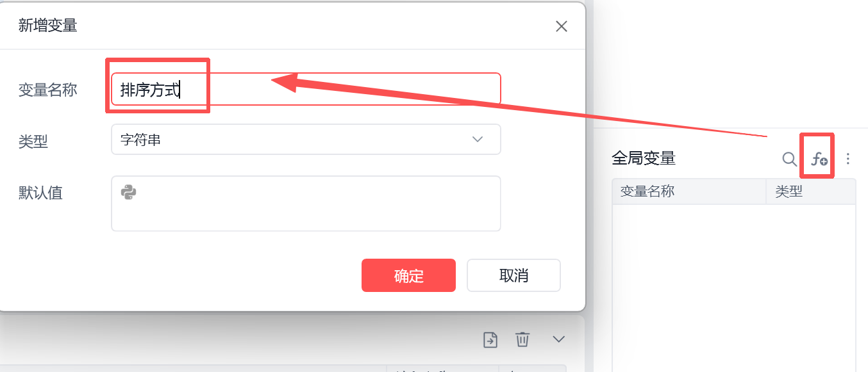Click the export file arrow icon

pyautogui.click(x=490, y=339)
